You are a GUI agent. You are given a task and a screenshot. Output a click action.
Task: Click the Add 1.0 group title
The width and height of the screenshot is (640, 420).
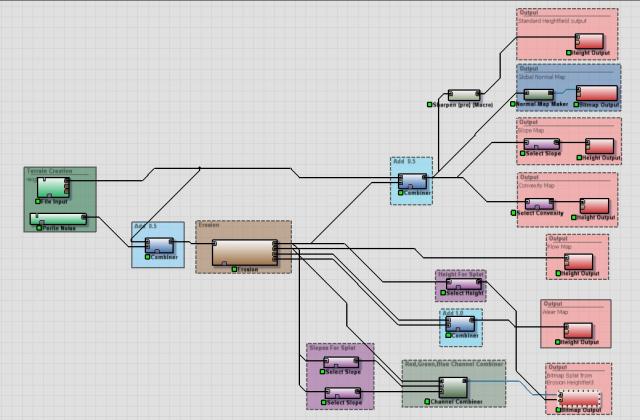point(453,313)
